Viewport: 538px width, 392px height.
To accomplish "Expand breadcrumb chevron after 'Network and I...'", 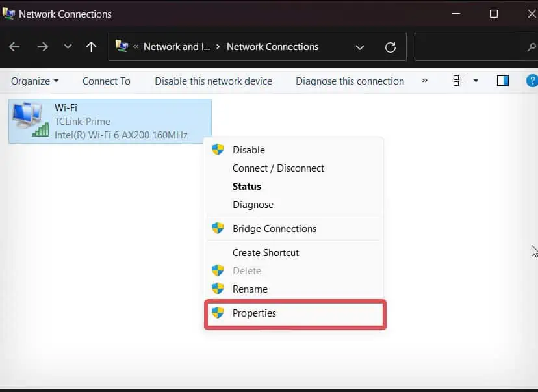I will [218, 47].
